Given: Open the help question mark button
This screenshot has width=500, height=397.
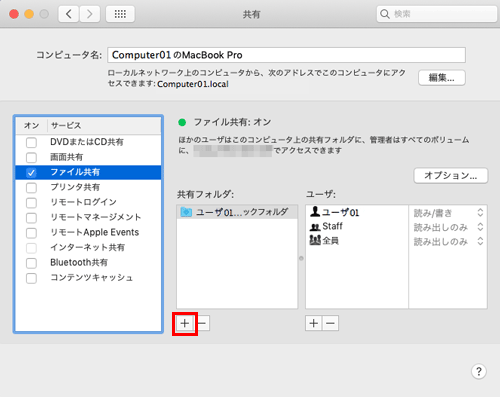Looking at the screenshot, I should pyautogui.click(x=479, y=371).
